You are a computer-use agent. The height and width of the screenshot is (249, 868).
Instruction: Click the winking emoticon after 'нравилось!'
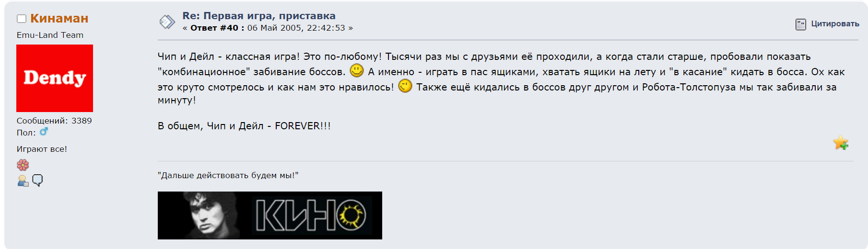(405, 86)
